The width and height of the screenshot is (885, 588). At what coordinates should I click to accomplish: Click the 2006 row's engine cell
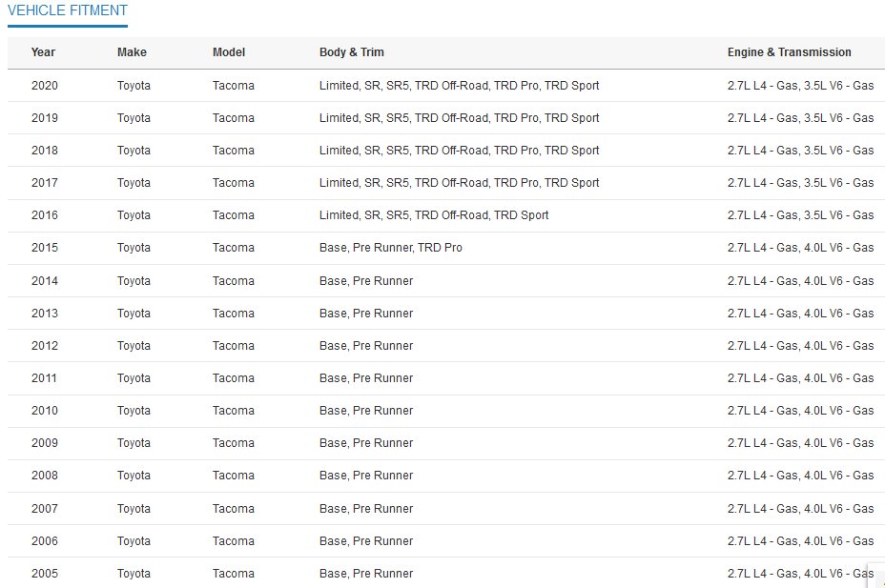point(800,541)
